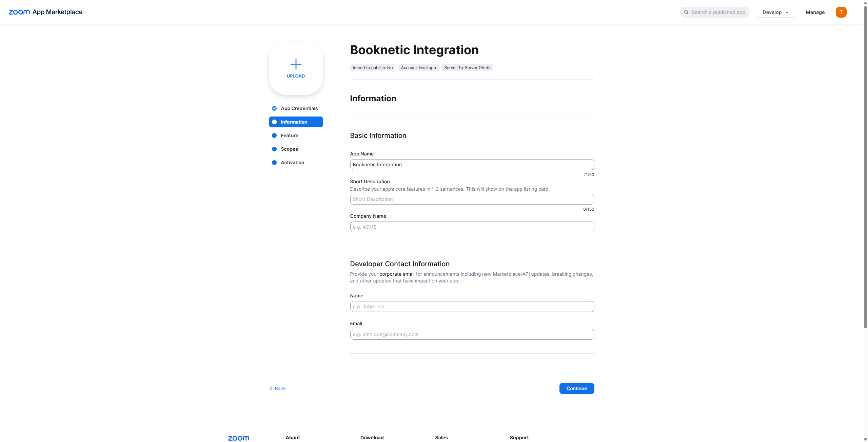Image resolution: width=868 pixels, height=442 pixels.
Task: Click the Short Description input field
Action: point(472,199)
